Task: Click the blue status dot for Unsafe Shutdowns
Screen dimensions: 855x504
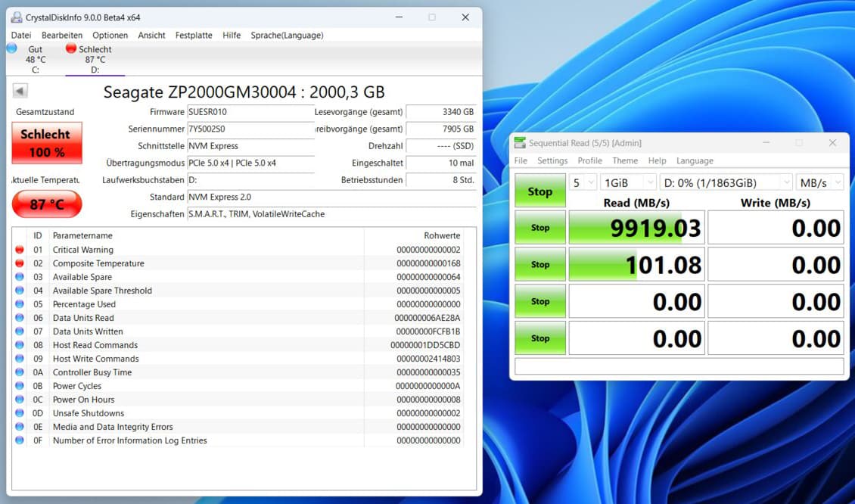Action: pos(20,413)
